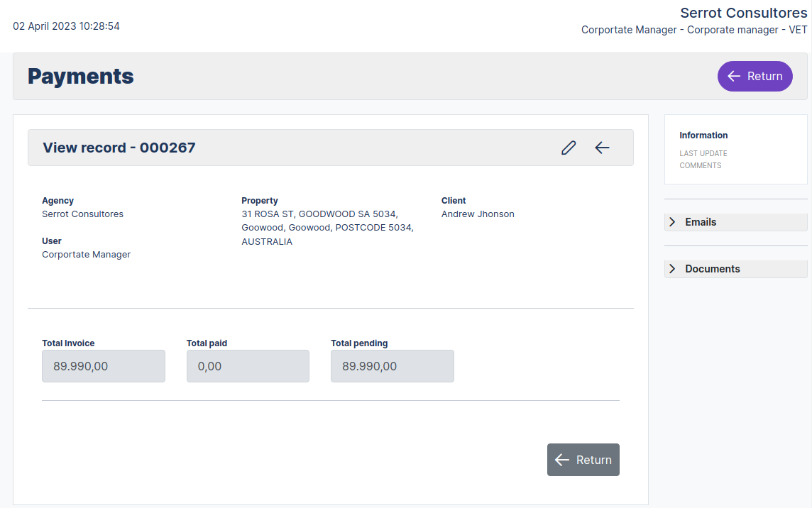Click the Documents section chevron icon

pos(672,268)
